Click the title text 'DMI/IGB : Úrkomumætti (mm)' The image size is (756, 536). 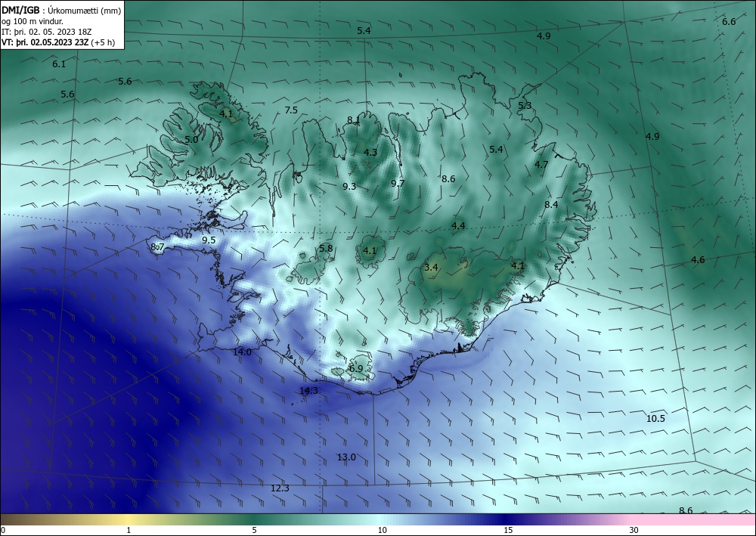click(61, 11)
